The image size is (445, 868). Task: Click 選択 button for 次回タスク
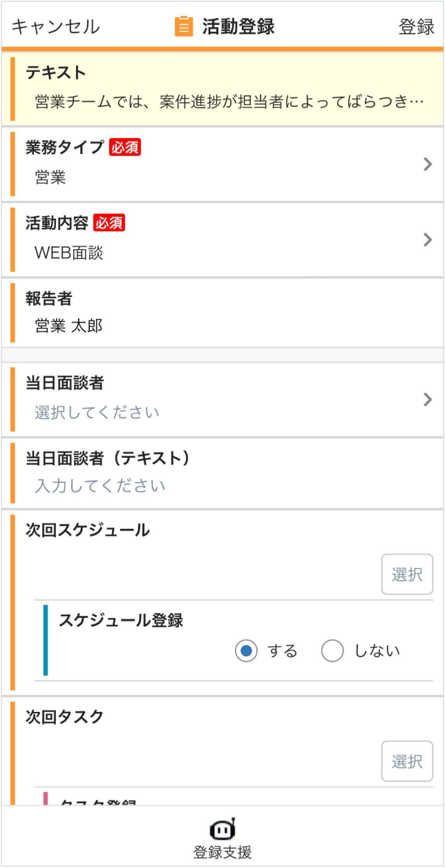tap(407, 761)
